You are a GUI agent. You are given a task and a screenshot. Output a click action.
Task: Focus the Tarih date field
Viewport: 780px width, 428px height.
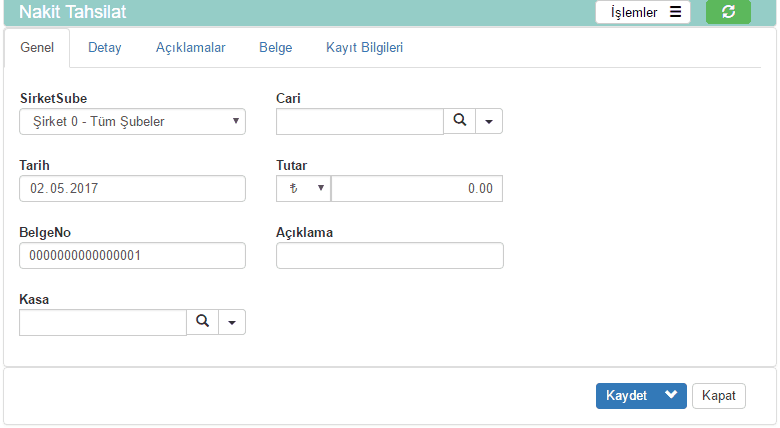(132, 188)
